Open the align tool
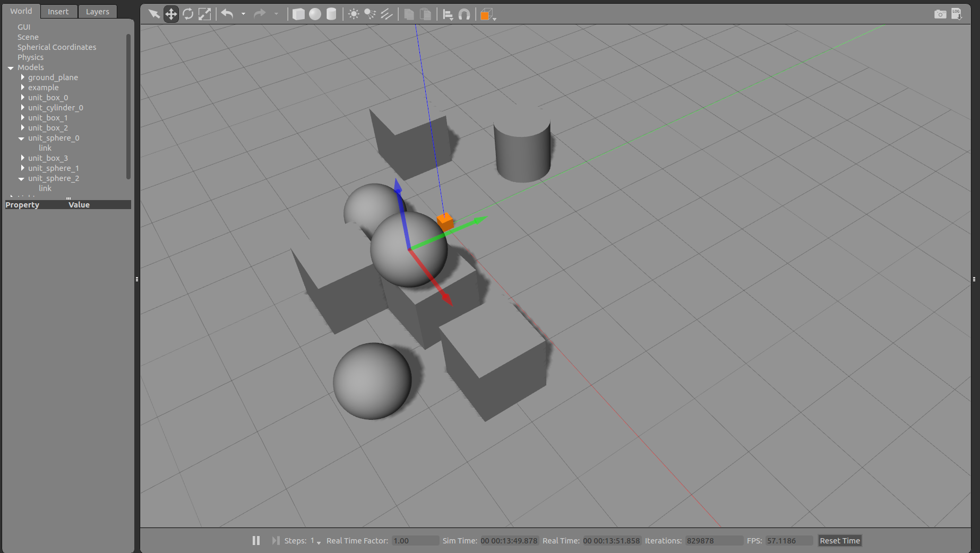This screenshot has width=980, height=553. (x=448, y=14)
